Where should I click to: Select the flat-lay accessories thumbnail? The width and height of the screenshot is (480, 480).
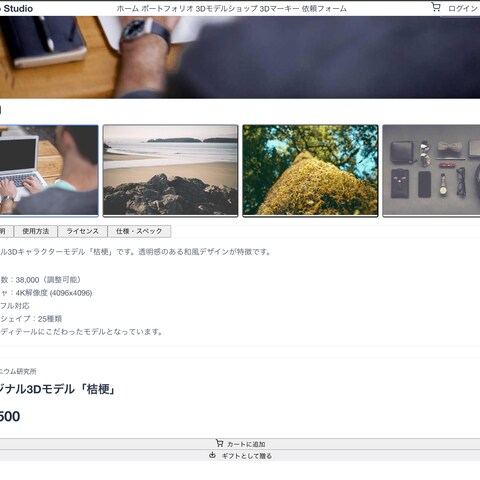(431, 171)
